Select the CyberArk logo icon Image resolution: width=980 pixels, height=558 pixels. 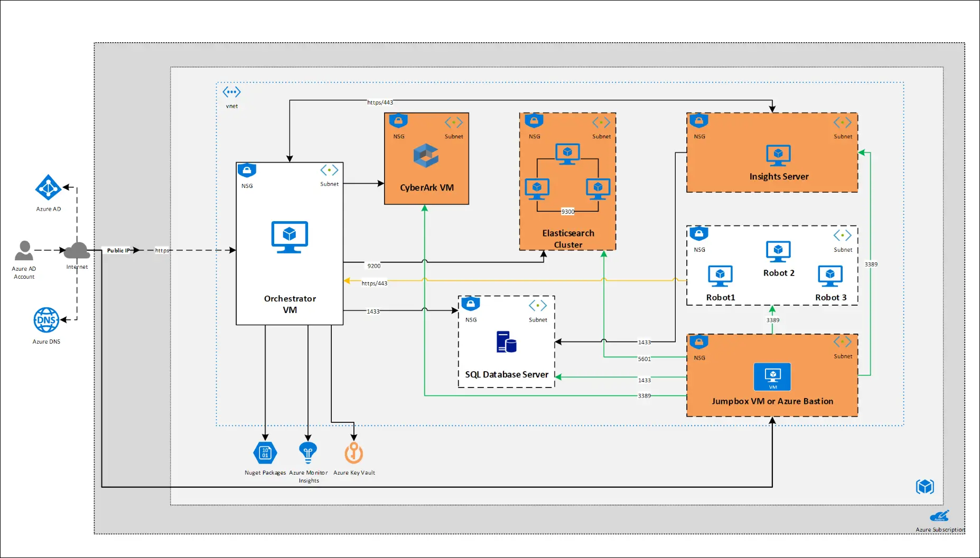(426, 156)
